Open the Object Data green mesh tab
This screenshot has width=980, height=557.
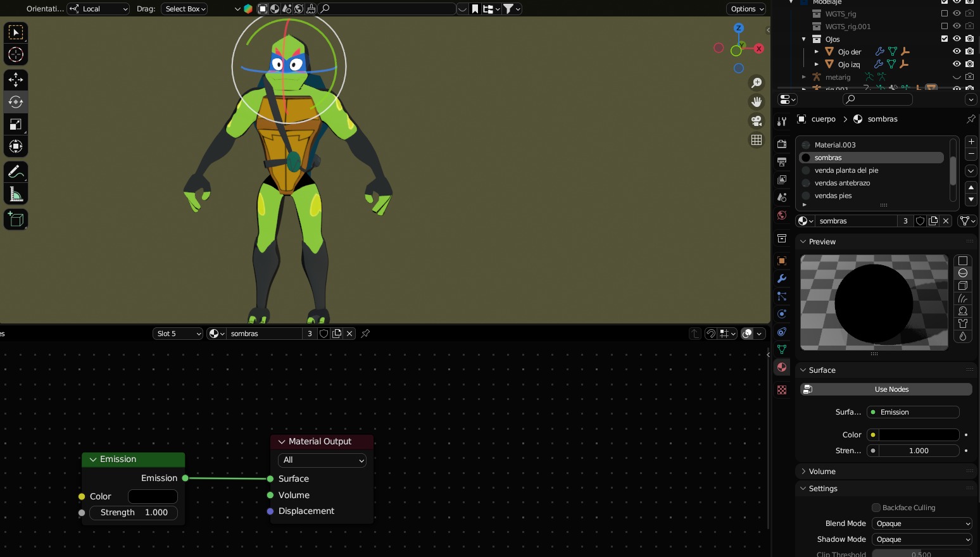coord(782,349)
